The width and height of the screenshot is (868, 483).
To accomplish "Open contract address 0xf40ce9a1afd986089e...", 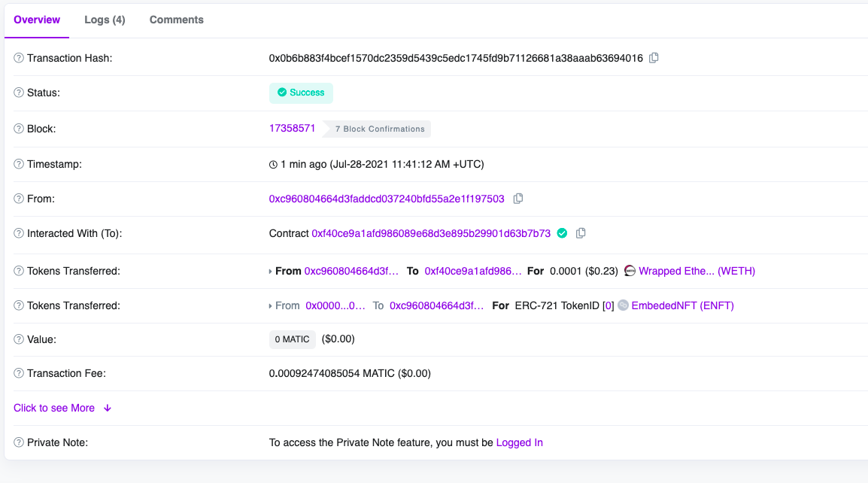I will (x=431, y=233).
